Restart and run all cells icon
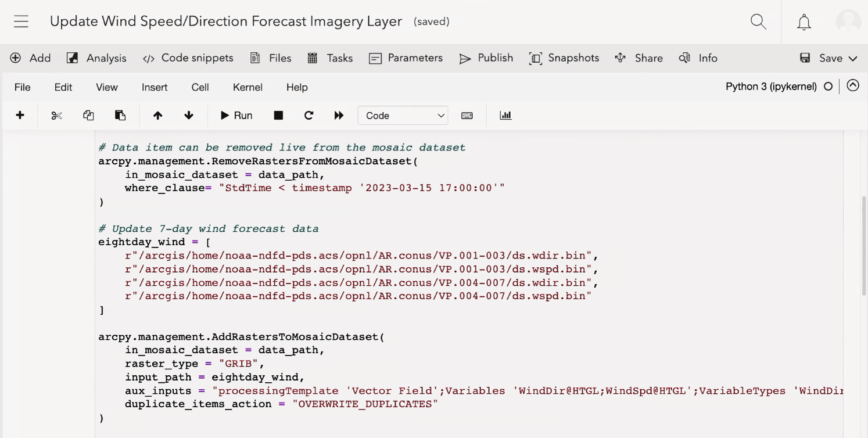 (339, 116)
